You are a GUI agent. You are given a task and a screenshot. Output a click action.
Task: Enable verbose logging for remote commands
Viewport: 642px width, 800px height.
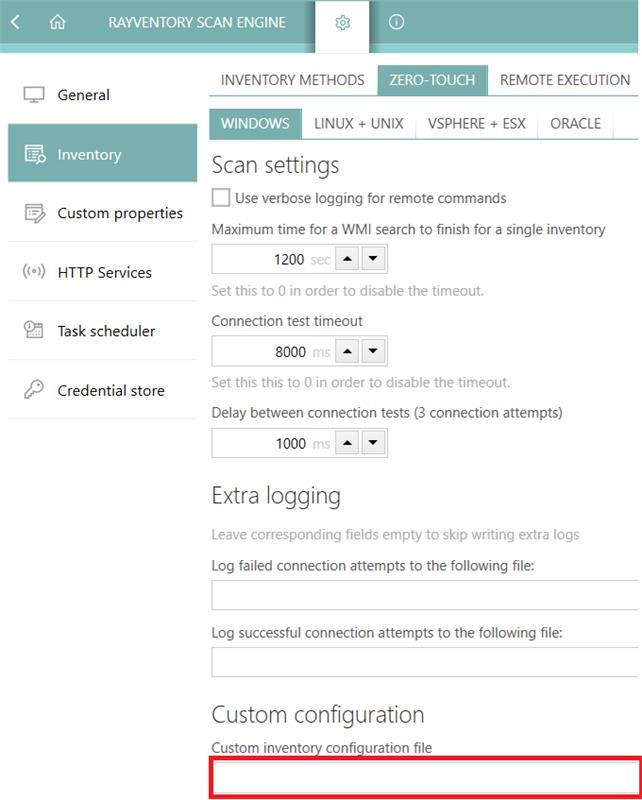pyautogui.click(x=220, y=197)
